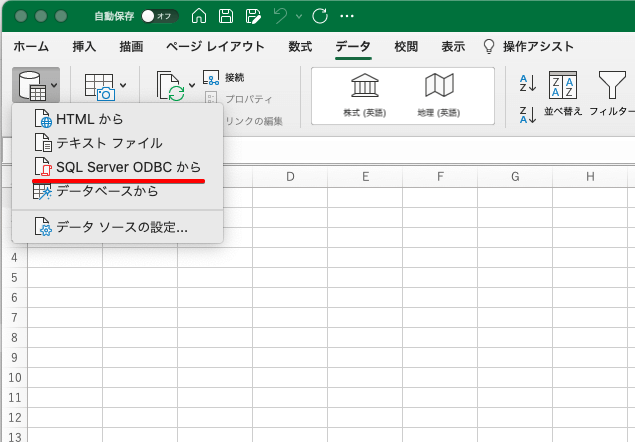Click cell F8 in the worksheet
This screenshot has width=635, height=442.
coord(440,337)
